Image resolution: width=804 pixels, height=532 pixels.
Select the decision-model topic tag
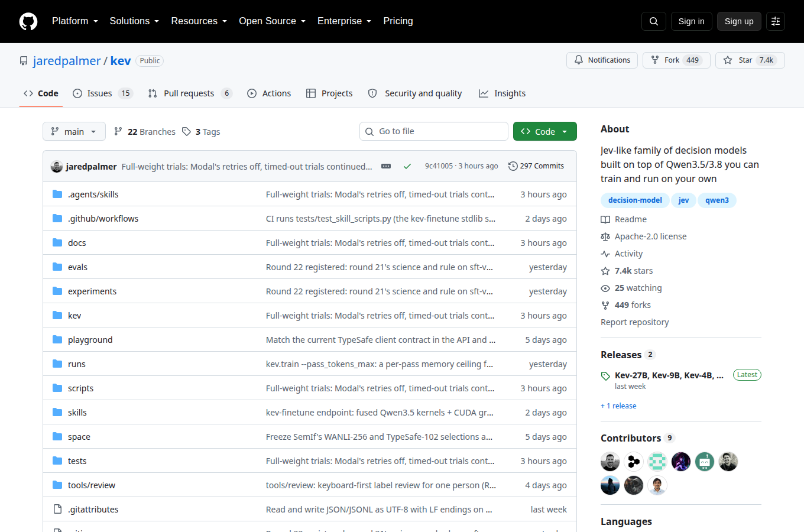[x=635, y=200]
